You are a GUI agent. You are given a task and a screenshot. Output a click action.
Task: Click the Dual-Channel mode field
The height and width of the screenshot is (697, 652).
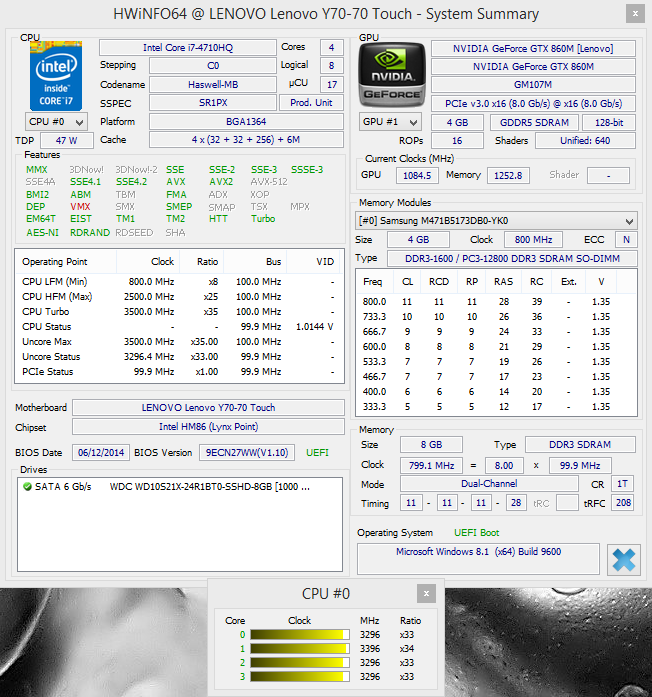489,484
